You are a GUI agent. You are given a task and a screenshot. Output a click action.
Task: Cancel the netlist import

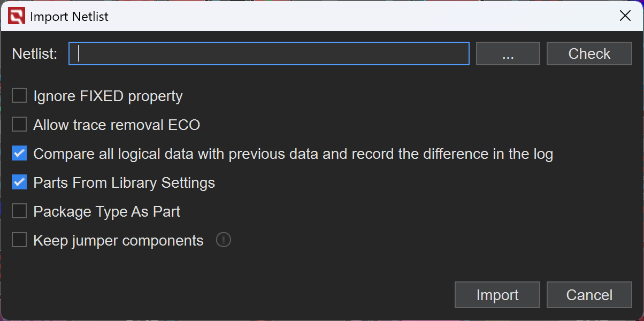[589, 295]
